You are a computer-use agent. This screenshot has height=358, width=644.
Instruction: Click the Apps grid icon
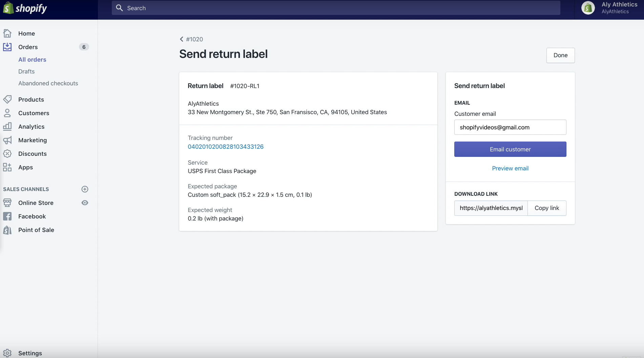coord(7,167)
